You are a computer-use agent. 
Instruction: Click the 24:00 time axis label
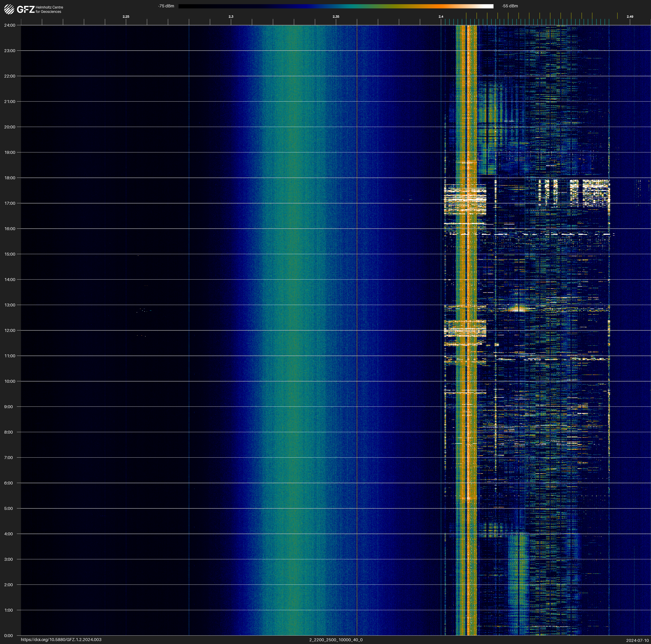click(9, 25)
